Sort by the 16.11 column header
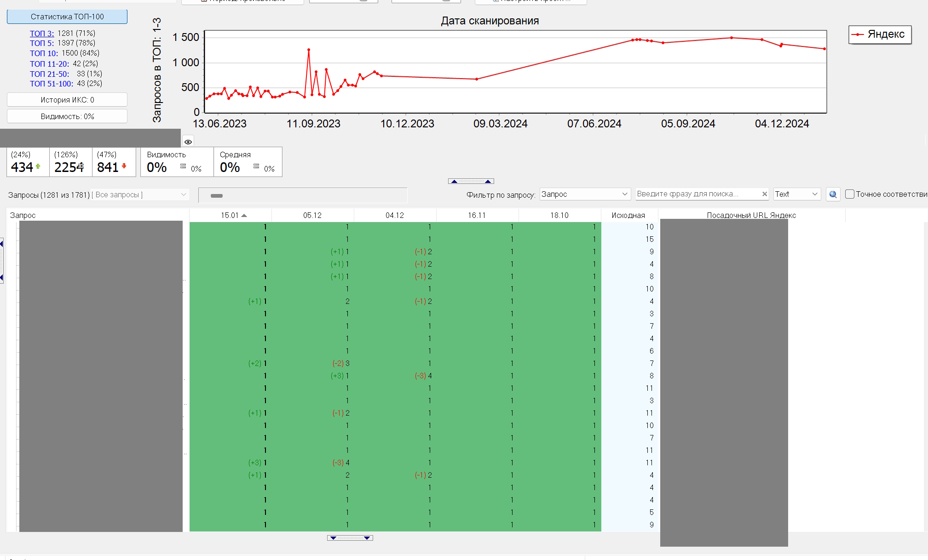Viewport: 928px width, 560px height. [x=477, y=215]
